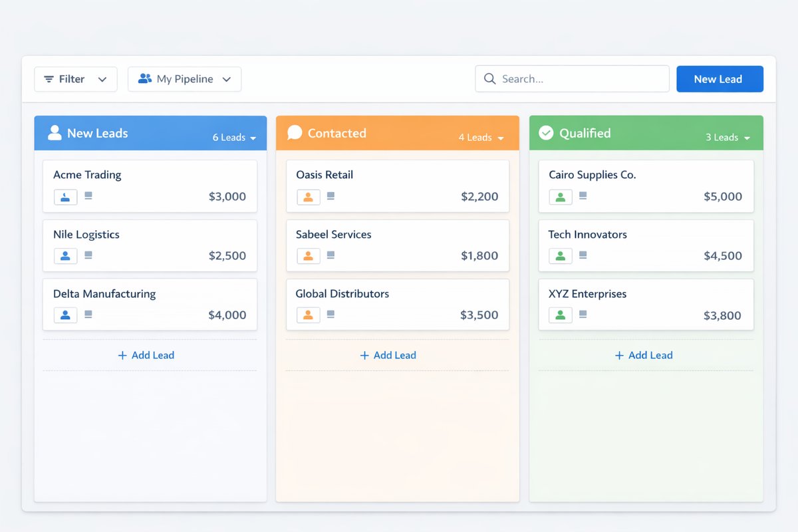Click the New Leads column title
Viewport: 798px width, 532px height.
tap(98, 133)
